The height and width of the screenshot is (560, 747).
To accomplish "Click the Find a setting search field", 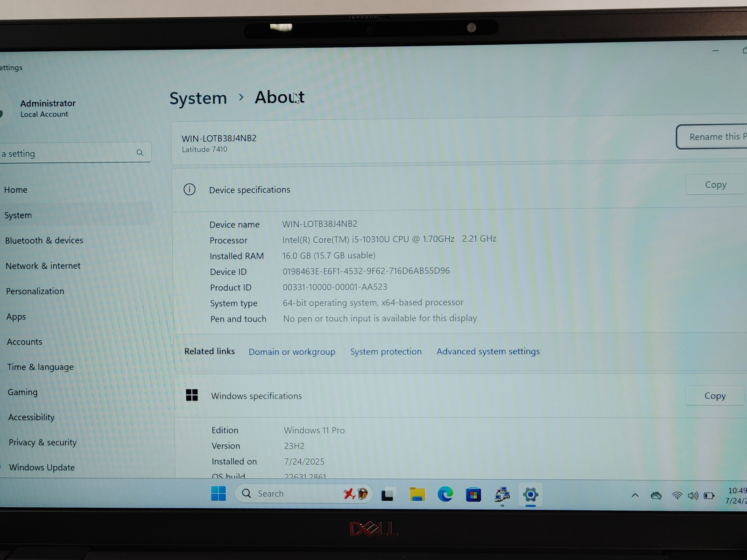I will click(x=75, y=153).
